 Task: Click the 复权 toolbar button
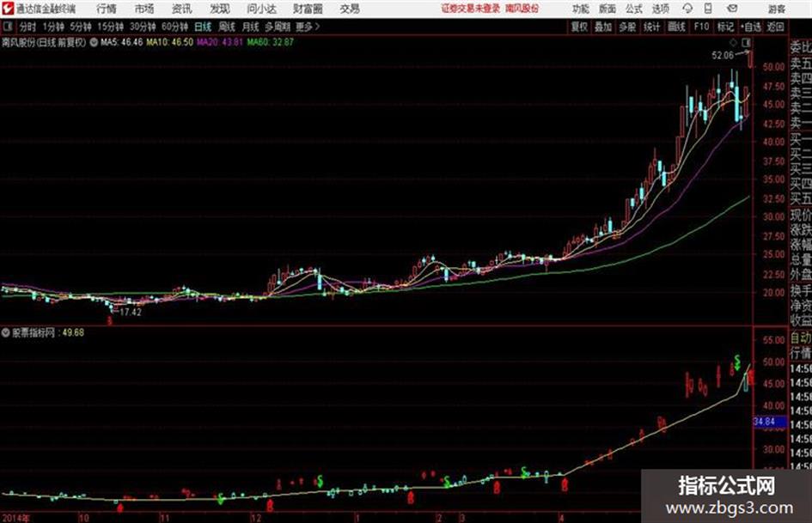pyautogui.click(x=579, y=27)
